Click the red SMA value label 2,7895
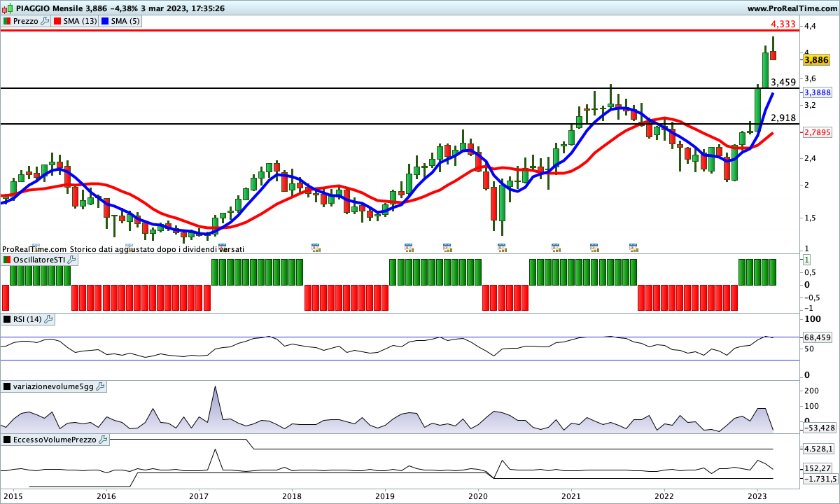The height and width of the screenshot is (504, 840). 818,132
